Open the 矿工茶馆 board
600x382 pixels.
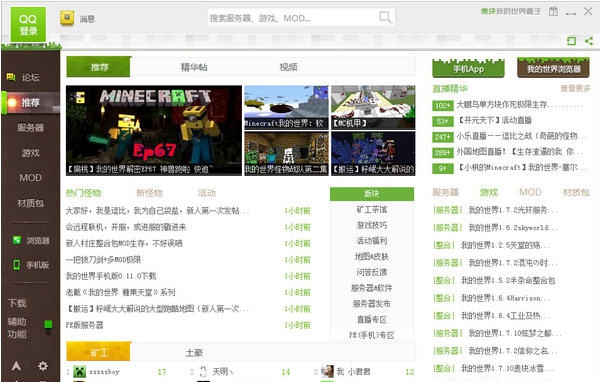[372, 209]
